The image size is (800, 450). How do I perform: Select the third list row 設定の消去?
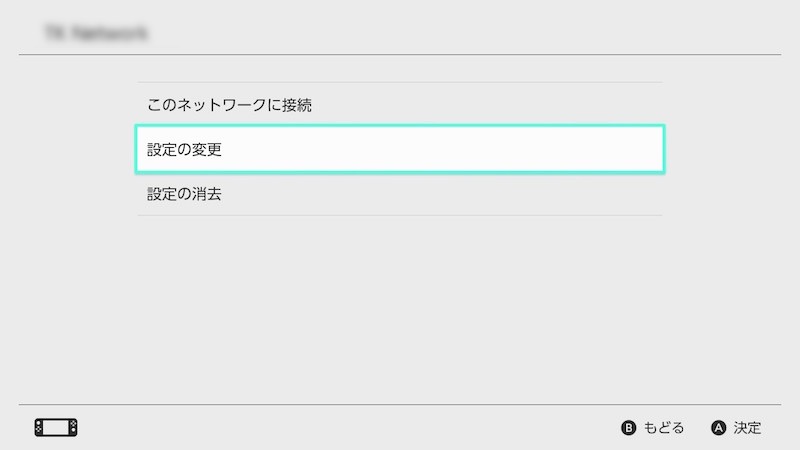point(400,194)
